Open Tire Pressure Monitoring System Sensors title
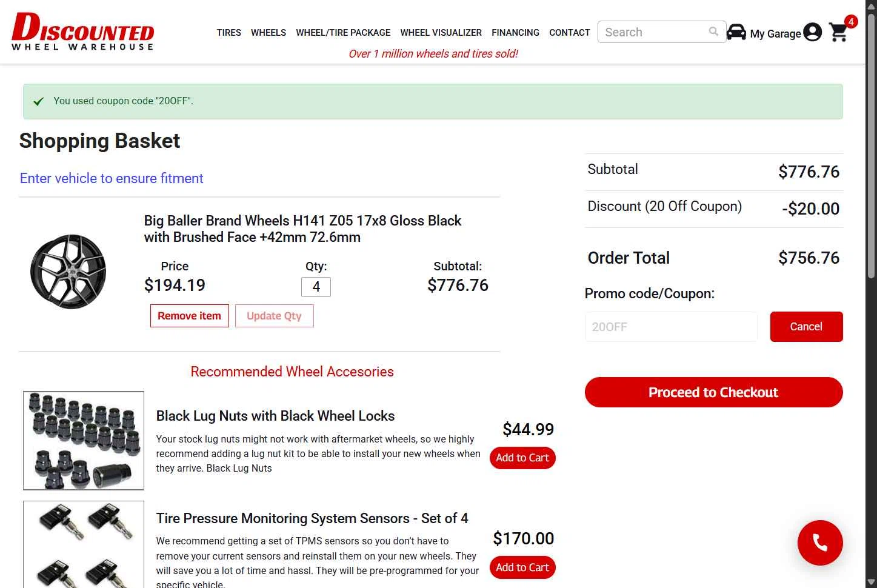The width and height of the screenshot is (877, 588). [312, 518]
